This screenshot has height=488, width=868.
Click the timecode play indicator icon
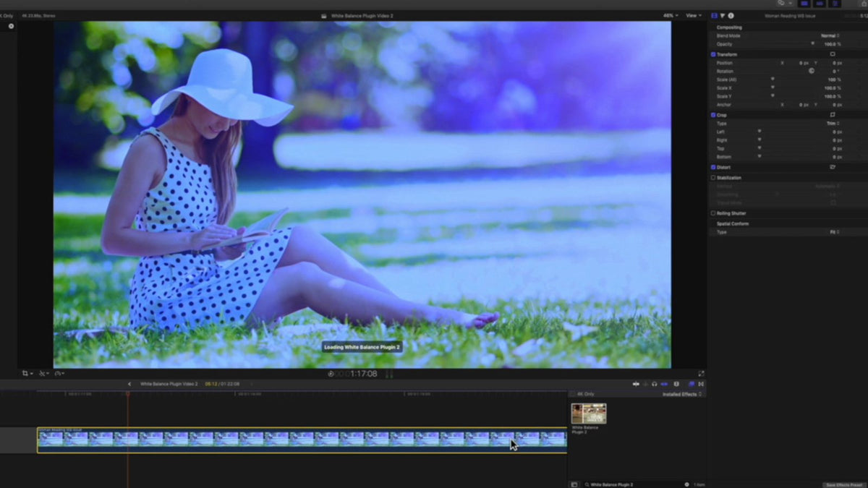pyautogui.click(x=331, y=374)
